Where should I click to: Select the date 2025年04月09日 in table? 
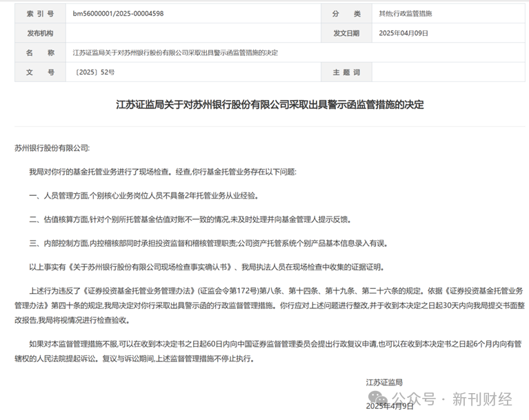pos(403,32)
